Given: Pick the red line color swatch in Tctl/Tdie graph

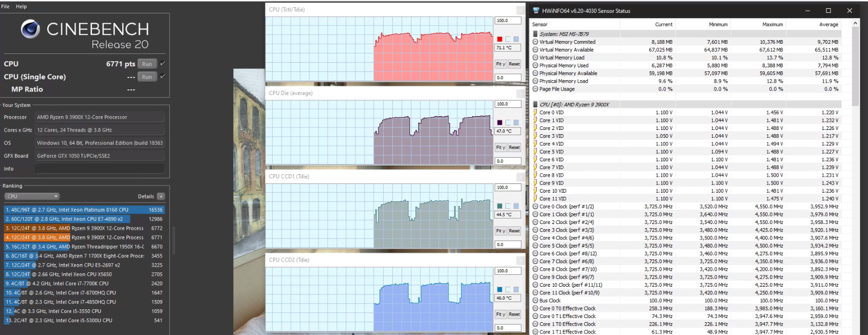Looking at the screenshot, I should point(500,39).
